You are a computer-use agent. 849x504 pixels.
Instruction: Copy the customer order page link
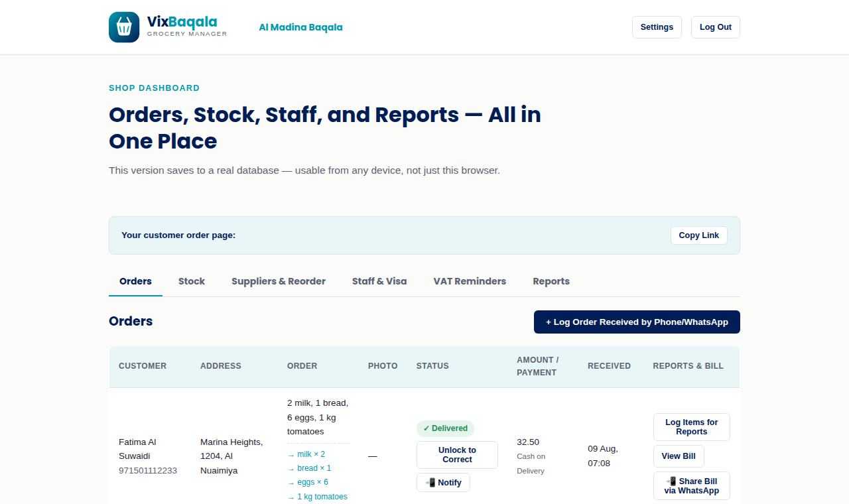(x=699, y=235)
